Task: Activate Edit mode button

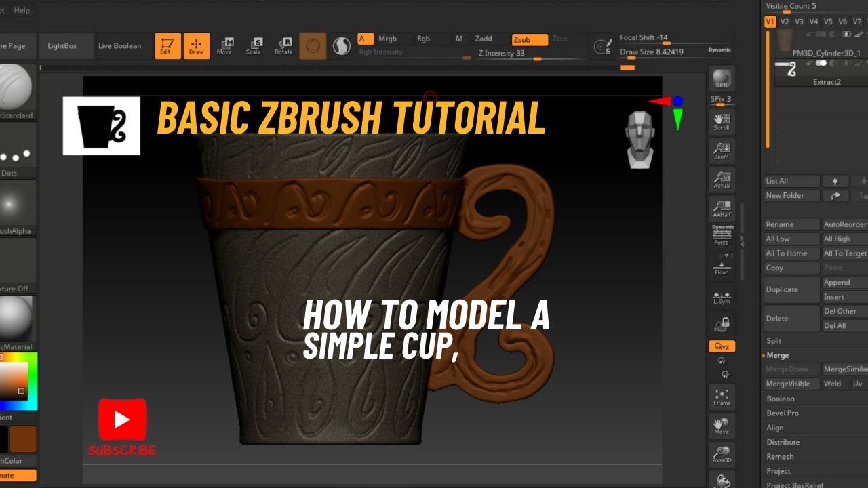Action: point(167,46)
